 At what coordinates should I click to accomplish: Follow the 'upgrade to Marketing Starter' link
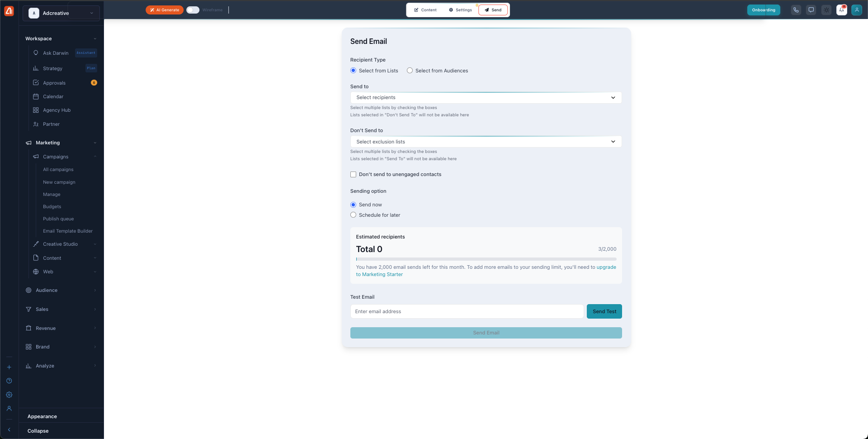(486, 271)
